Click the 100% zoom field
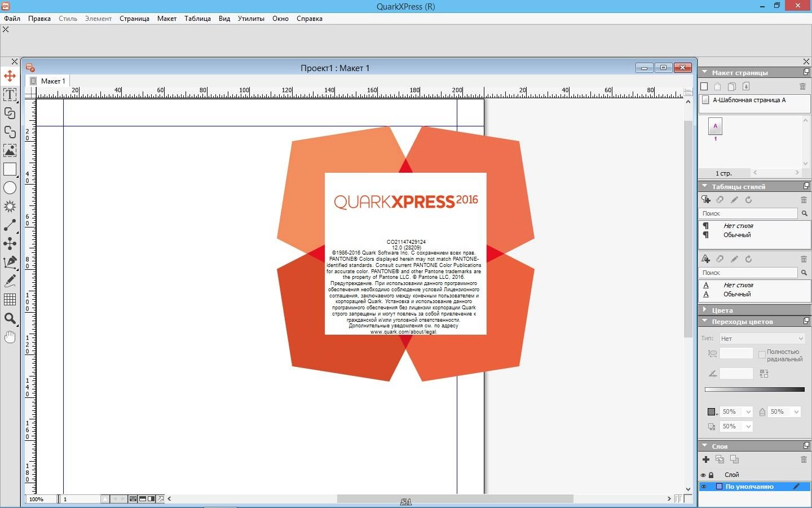This screenshot has height=508, width=812. coord(41,499)
